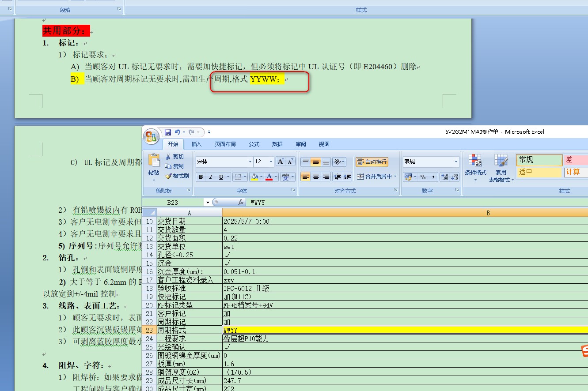This screenshot has height=391, width=588.
Task: Switch to the 开始 ribbon tab
Action: point(173,144)
